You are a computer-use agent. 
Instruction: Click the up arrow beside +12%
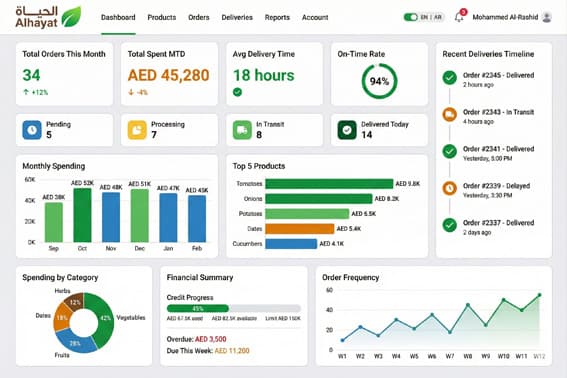click(x=26, y=92)
